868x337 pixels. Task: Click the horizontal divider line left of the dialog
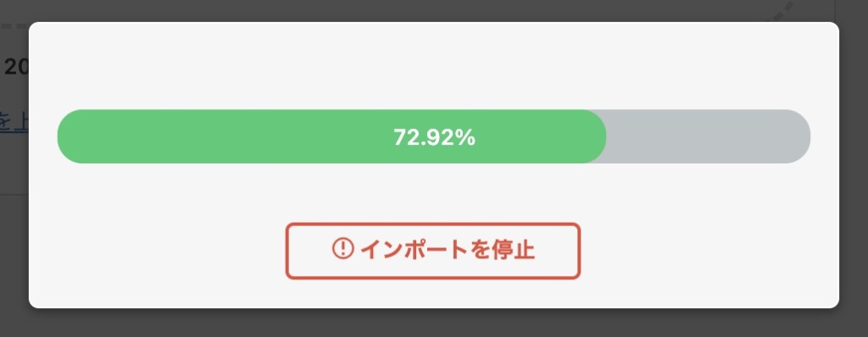(14, 194)
